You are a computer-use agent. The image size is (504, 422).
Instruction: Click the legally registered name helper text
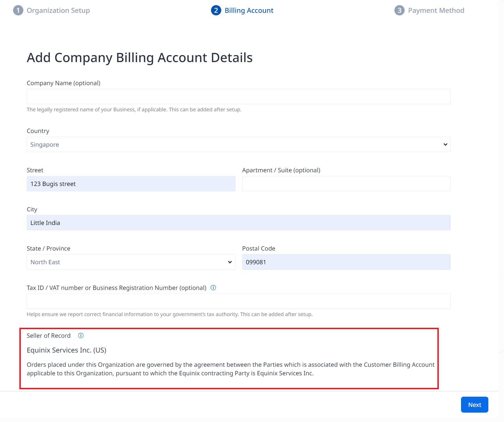coord(134,110)
